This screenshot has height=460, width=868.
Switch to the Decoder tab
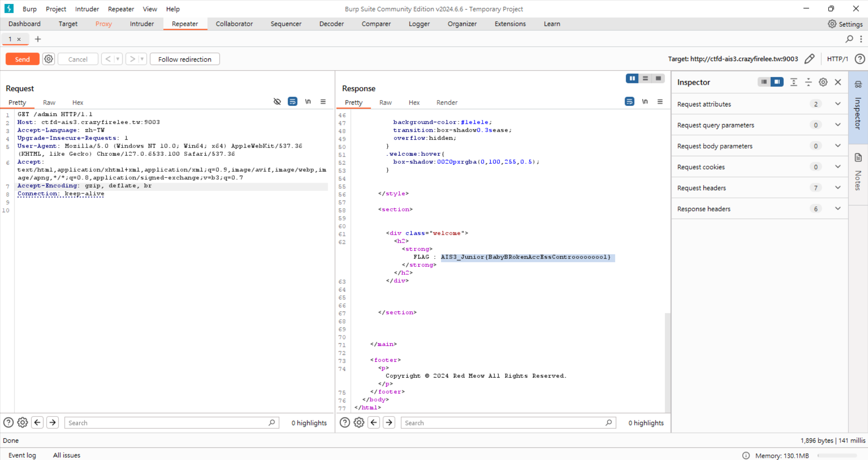[x=331, y=24]
